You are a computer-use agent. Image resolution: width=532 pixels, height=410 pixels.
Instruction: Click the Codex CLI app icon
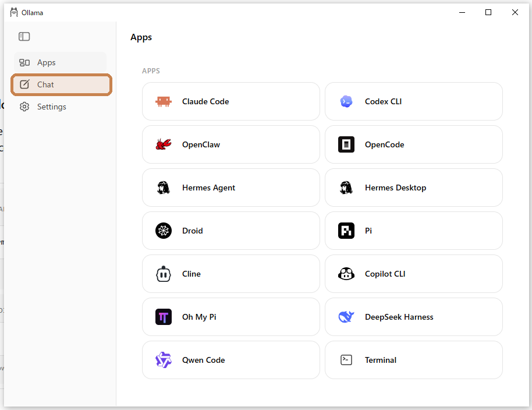coord(346,101)
